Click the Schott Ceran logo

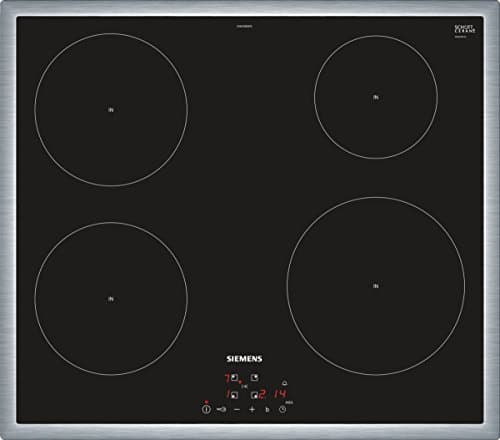coord(465,29)
